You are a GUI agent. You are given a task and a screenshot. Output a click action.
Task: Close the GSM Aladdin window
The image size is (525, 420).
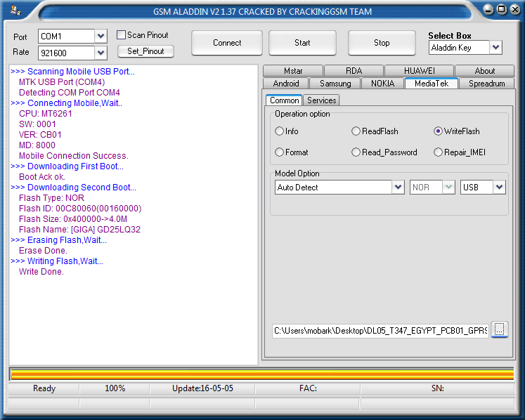515,9
